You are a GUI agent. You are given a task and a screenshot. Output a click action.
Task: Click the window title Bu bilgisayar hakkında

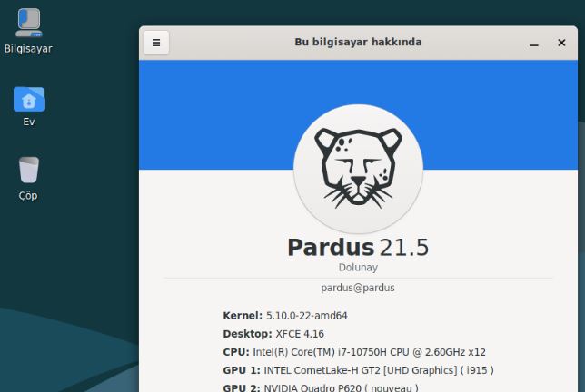[x=358, y=42]
